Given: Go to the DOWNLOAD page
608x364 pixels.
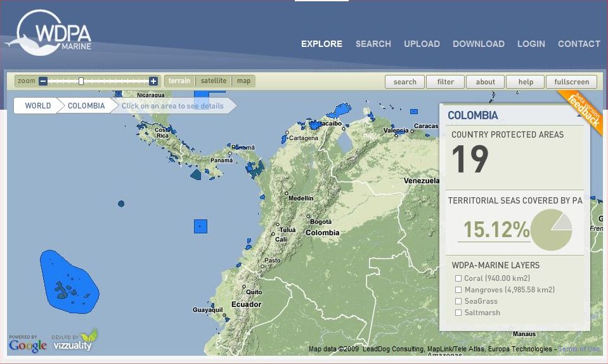Looking at the screenshot, I should click(479, 44).
